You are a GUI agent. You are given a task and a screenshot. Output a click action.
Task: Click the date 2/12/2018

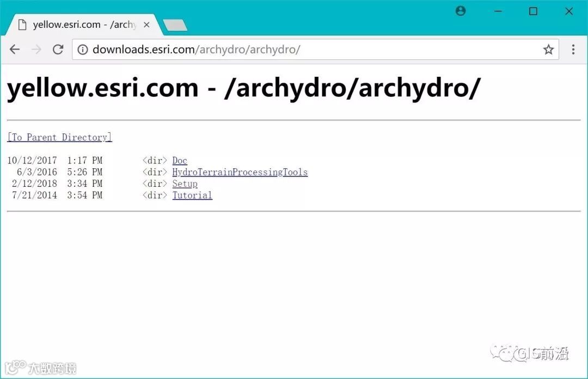[x=34, y=184]
